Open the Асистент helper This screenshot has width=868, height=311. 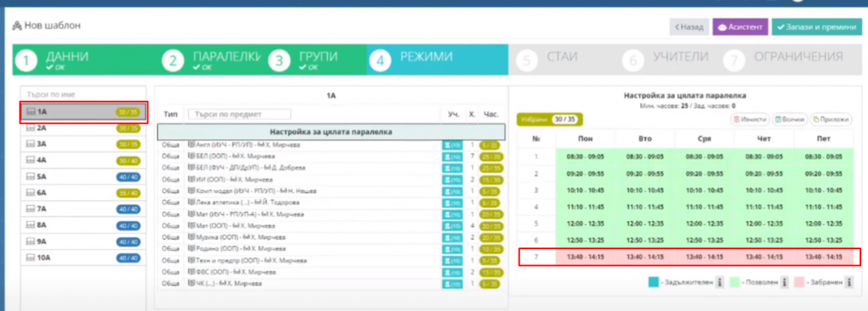pyautogui.click(x=740, y=26)
